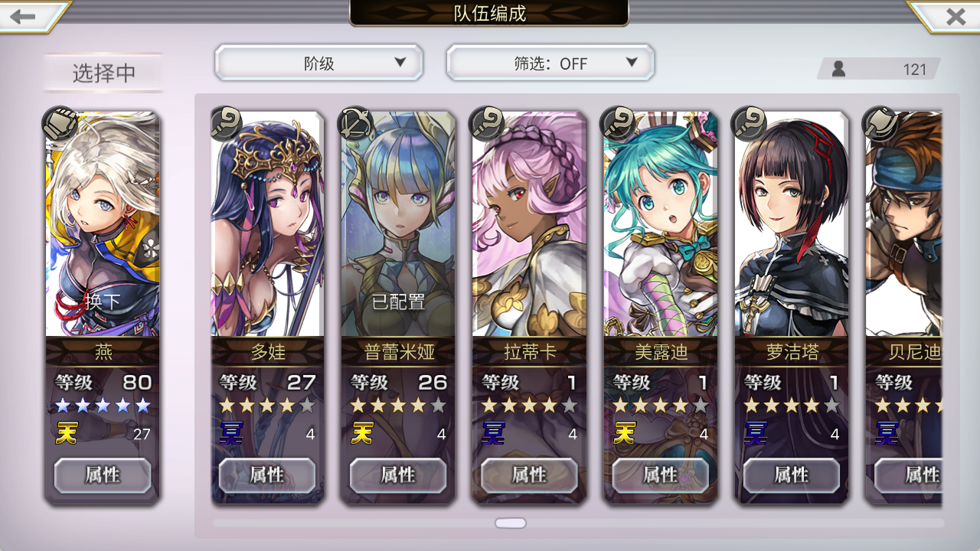Click 属性 button under 萝洁塔

coord(791,475)
